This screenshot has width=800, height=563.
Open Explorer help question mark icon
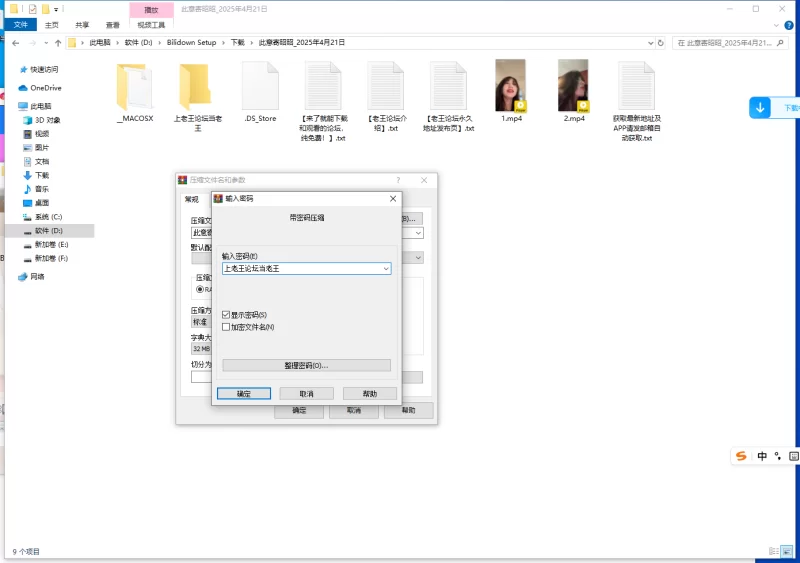[x=789, y=25]
